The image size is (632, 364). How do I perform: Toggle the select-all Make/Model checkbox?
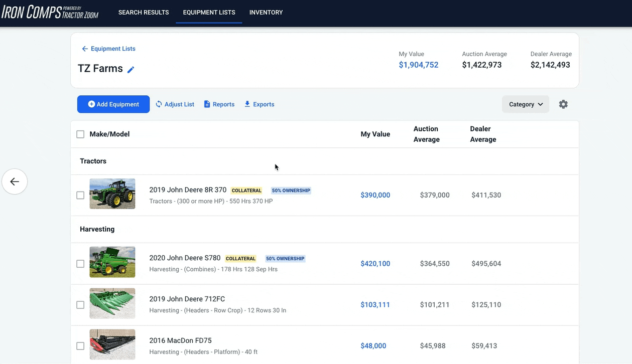(x=80, y=134)
